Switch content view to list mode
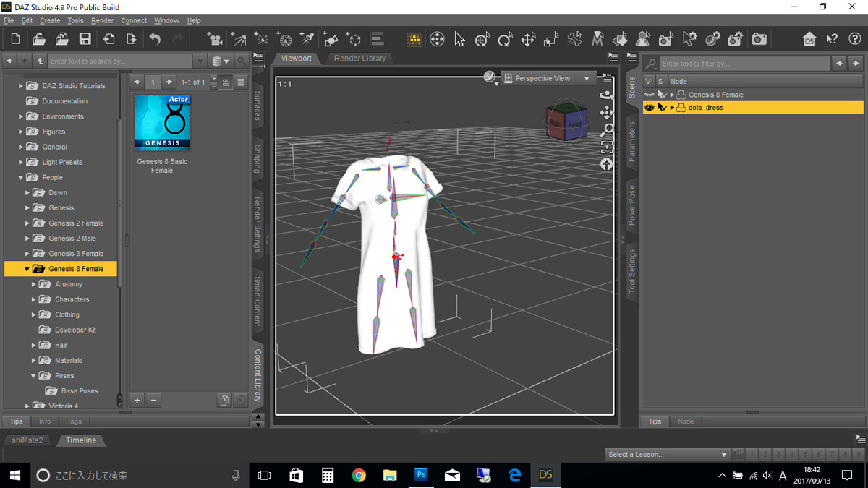Image resolution: width=868 pixels, height=488 pixels. point(241,82)
